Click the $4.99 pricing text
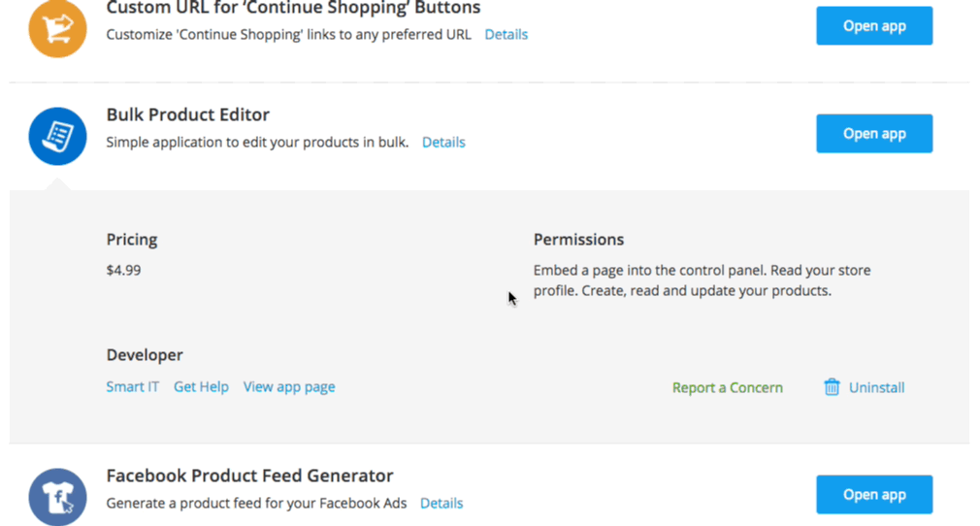980x526 pixels. [124, 270]
